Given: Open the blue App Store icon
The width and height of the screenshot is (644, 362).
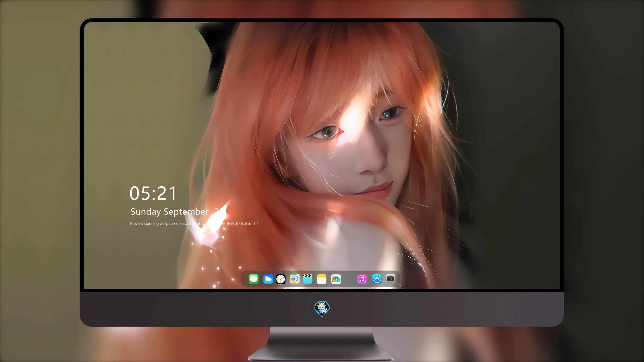Looking at the screenshot, I should pyautogui.click(x=377, y=279).
